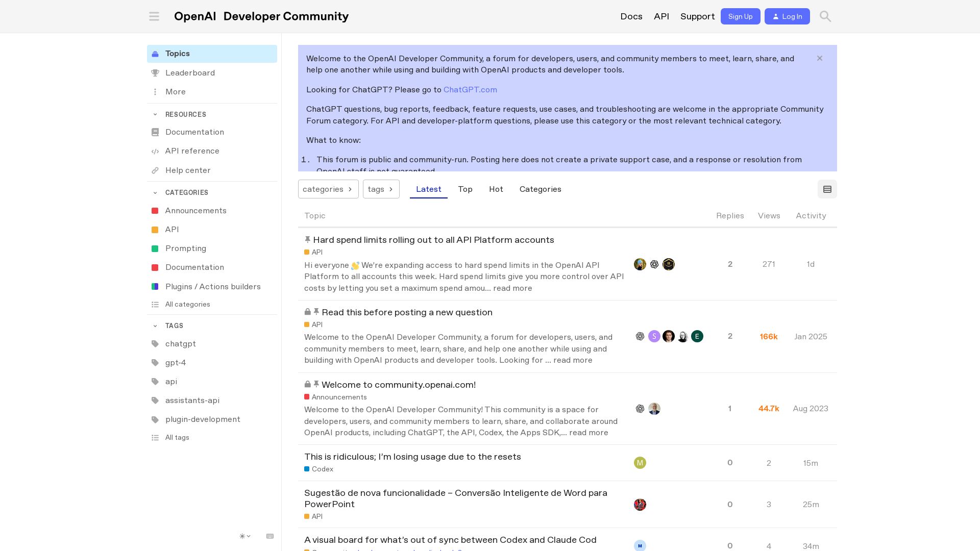Click the Jan 2025 activity date
Screen dimensions: 980x551
click(x=811, y=337)
